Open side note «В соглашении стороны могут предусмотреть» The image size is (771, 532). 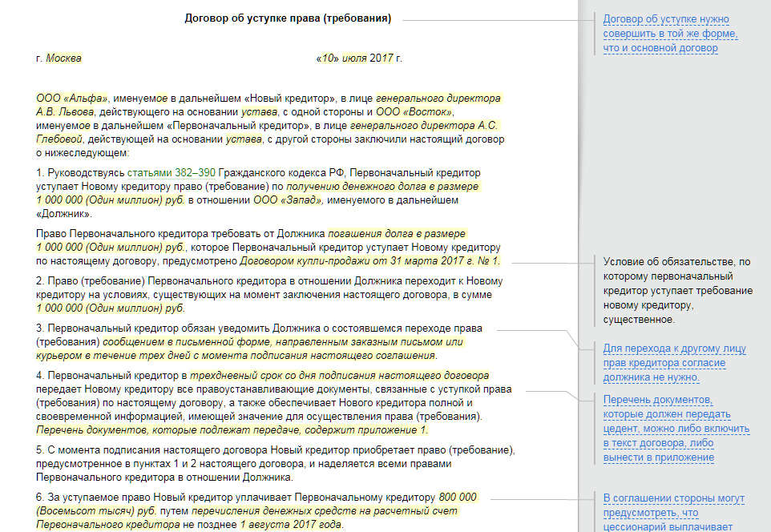pos(674,512)
